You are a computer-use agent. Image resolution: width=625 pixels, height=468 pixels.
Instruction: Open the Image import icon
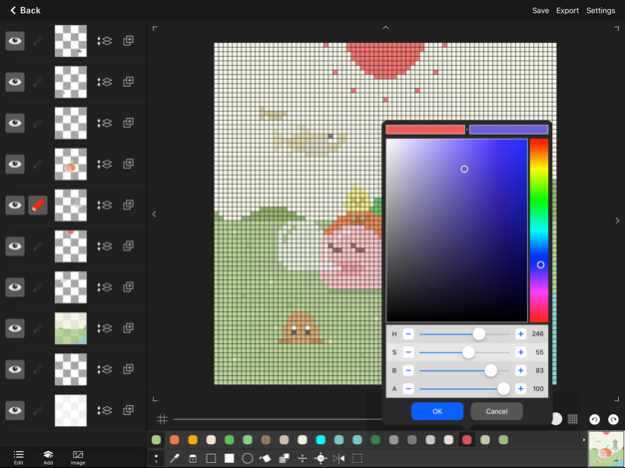tap(77, 457)
